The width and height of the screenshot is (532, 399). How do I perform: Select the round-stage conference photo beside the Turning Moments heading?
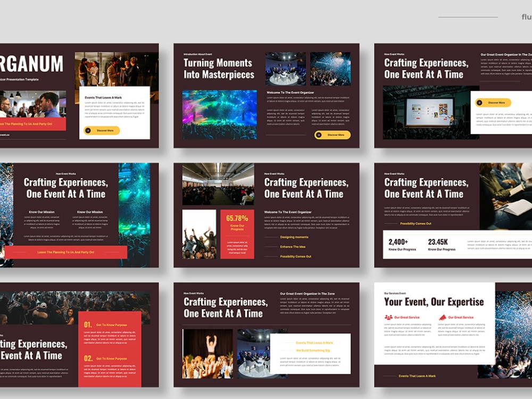point(285,69)
